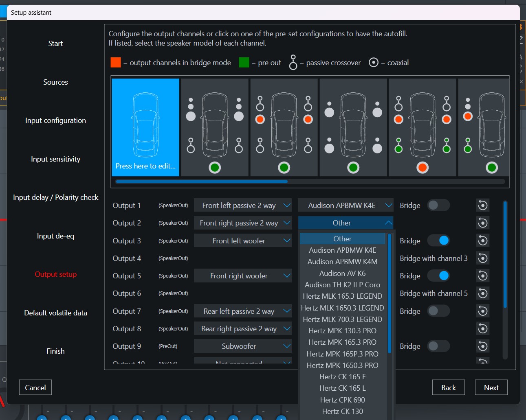
Task: Select Audison TH K2 II P Coro
Action: pyautogui.click(x=342, y=284)
